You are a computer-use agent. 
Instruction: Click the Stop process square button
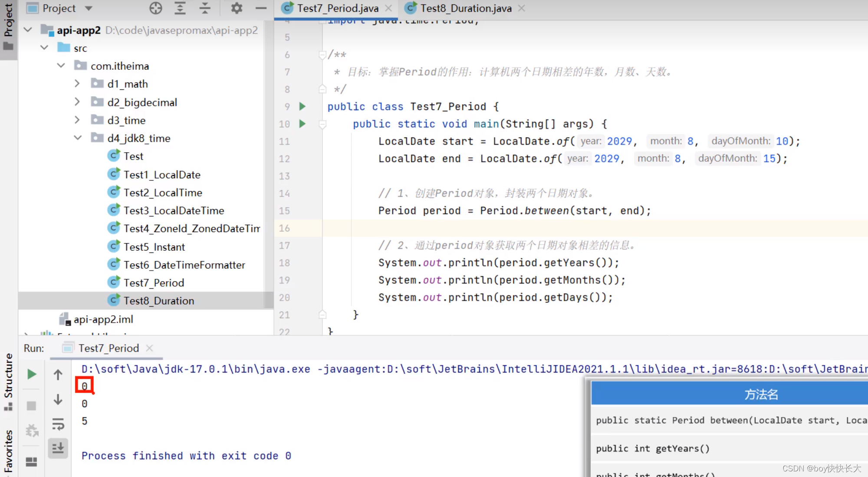coord(31,406)
